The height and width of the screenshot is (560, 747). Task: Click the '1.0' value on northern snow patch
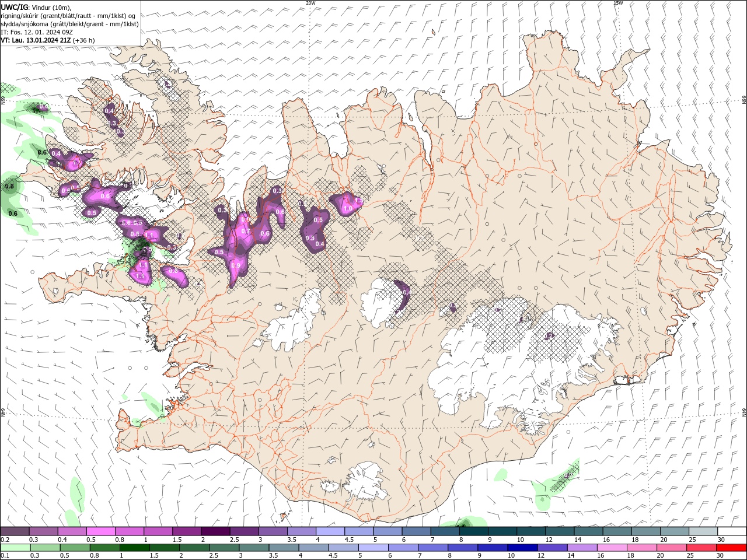pyautogui.click(x=348, y=208)
